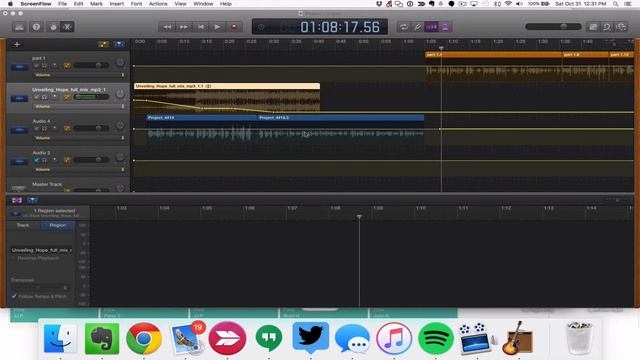This screenshot has width=640, height=360.
Task: Select the Audio 4 track icon
Action: click(19, 130)
